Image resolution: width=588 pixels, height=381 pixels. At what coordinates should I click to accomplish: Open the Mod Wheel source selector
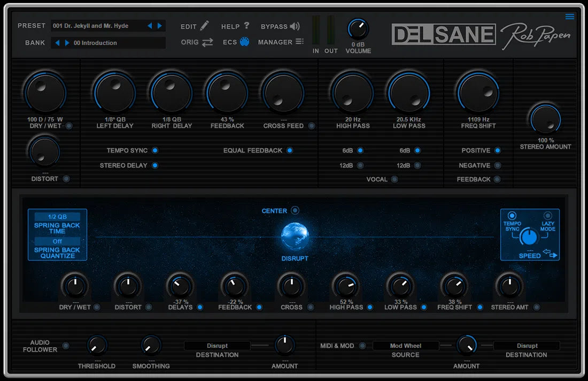pyautogui.click(x=406, y=345)
